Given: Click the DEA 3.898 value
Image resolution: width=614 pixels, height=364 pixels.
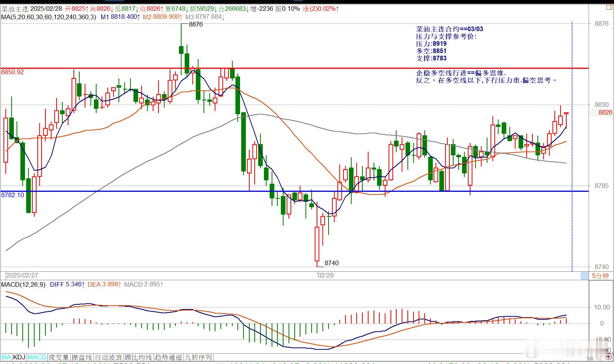Looking at the screenshot, I should point(105,284).
